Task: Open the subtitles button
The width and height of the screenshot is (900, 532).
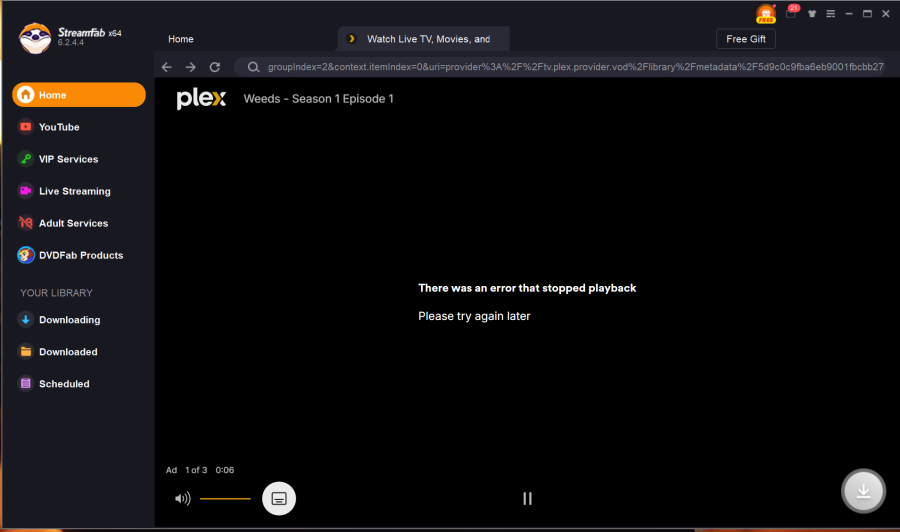Action: 279,498
